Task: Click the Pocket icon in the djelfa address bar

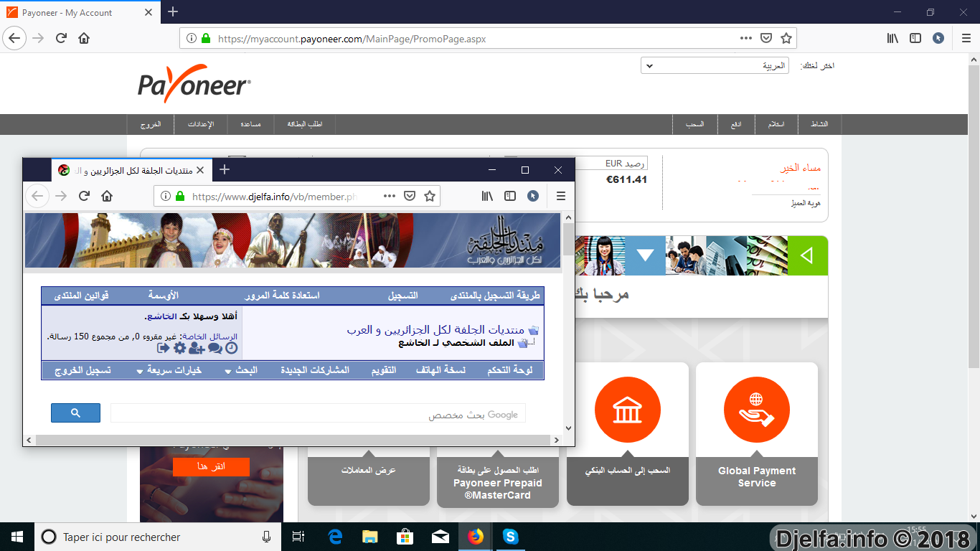Action: coord(410,196)
